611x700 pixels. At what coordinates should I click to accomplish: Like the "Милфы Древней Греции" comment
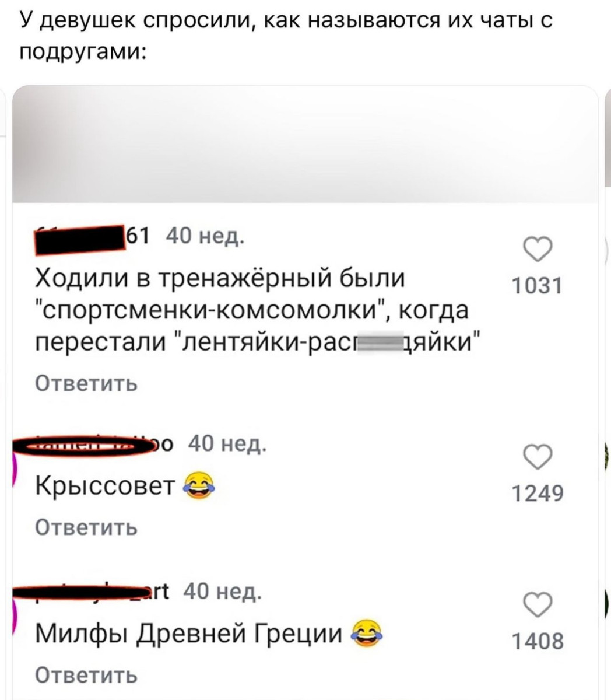pyautogui.click(x=536, y=605)
